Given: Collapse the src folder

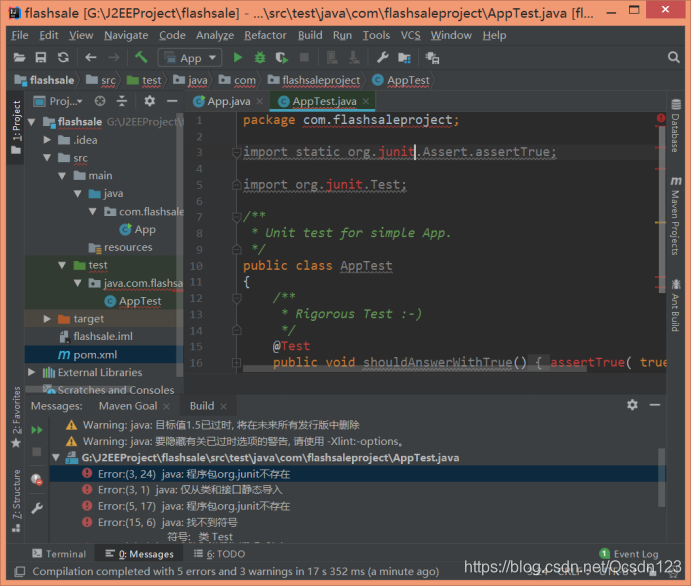Looking at the screenshot, I should tap(47, 158).
